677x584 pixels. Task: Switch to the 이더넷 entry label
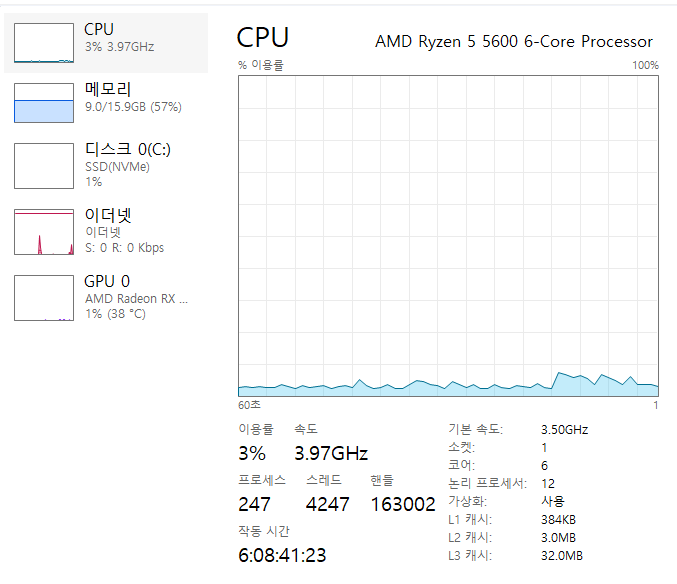(124, 230)
